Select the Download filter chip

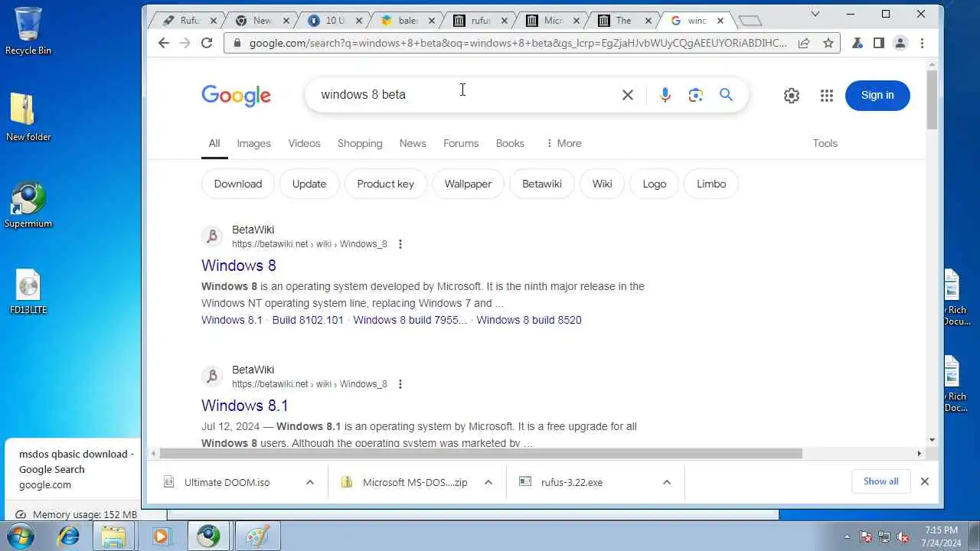coord(237,184)
